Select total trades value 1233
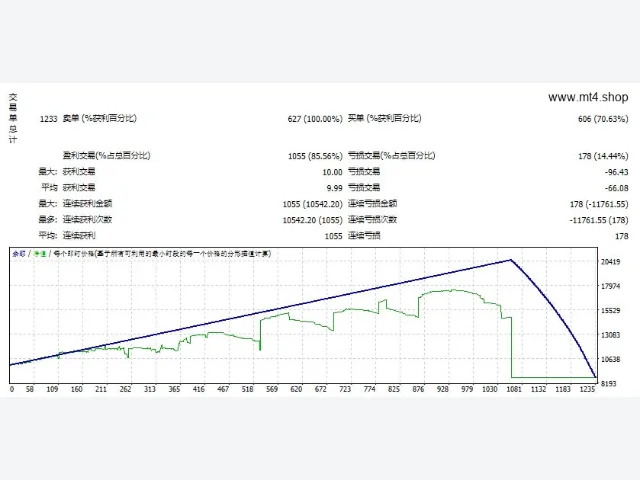The height and width of the screenshot is (480, 640). [48, 119]
